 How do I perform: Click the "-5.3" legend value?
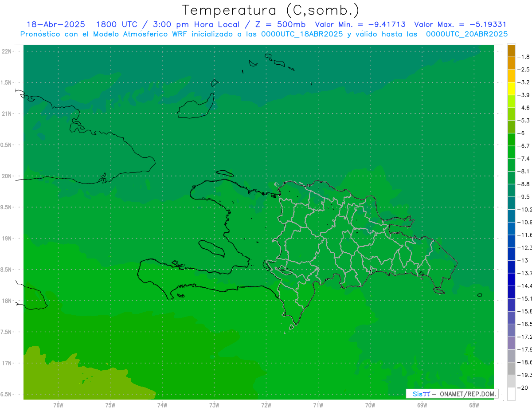[x=524, y=120]
